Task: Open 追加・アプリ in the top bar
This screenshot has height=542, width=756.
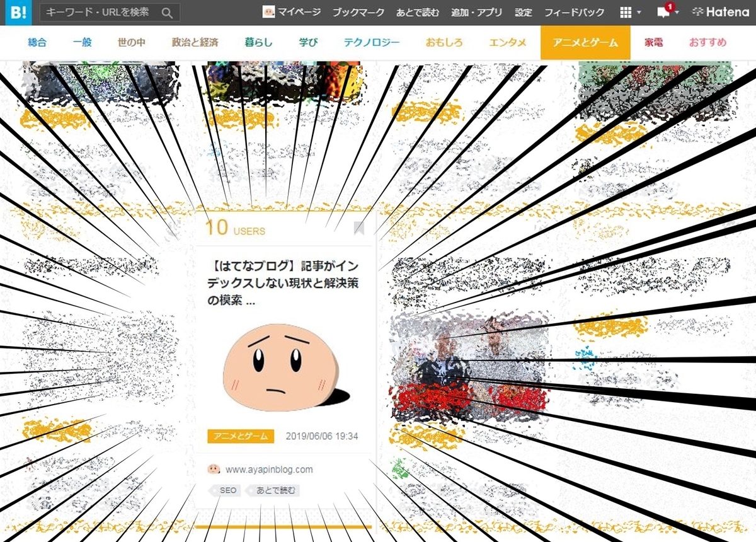Action: tap(478, 13)
